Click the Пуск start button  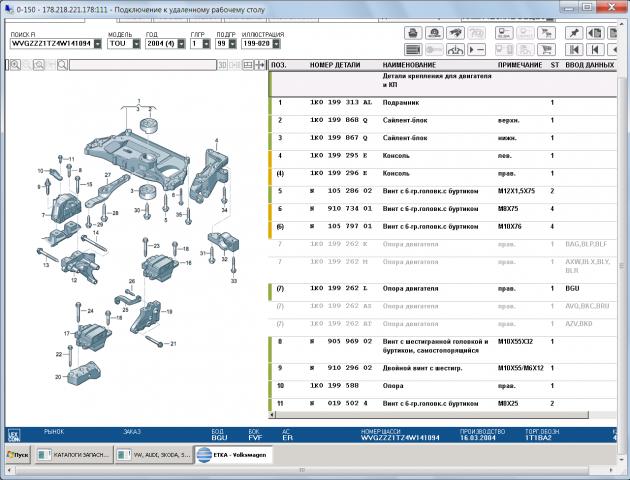pos(18,455)
